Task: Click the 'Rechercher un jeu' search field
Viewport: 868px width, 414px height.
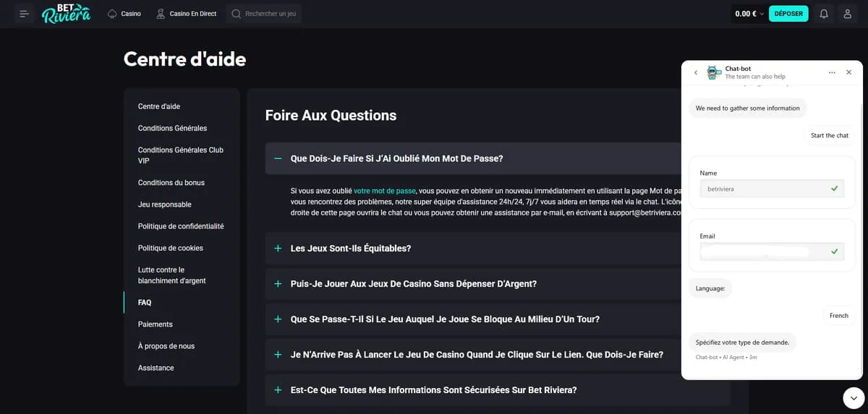Action: pos(271,14)
